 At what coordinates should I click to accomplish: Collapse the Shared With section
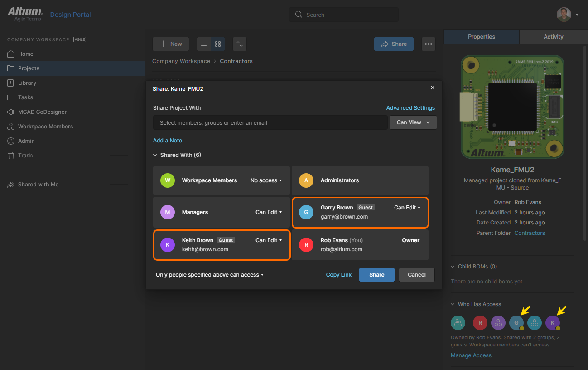tap(177, 155)
